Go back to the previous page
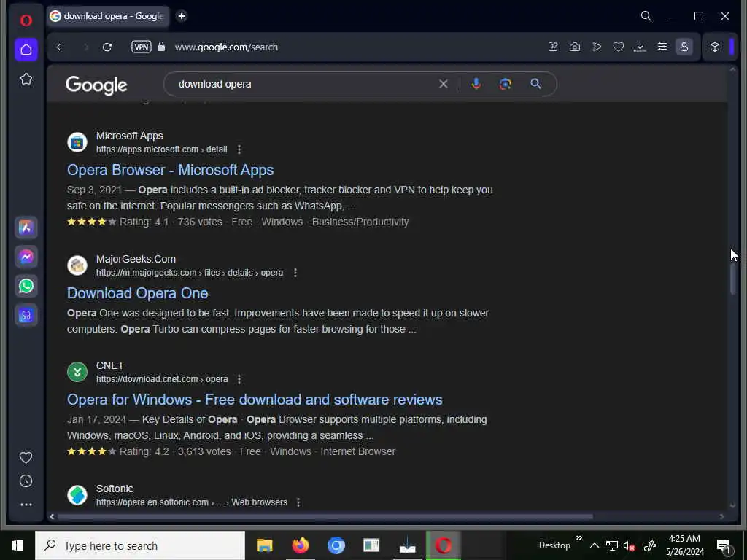Viewport: 747px width, 560px height. [59, 47]
